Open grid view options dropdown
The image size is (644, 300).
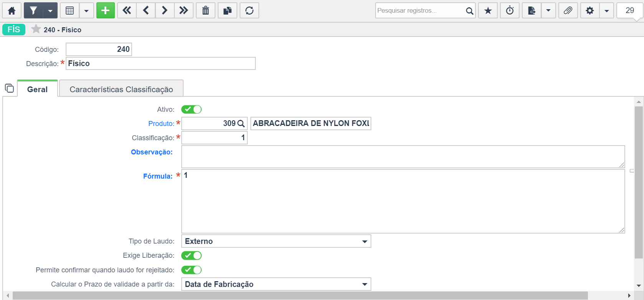tap(86, 11)
